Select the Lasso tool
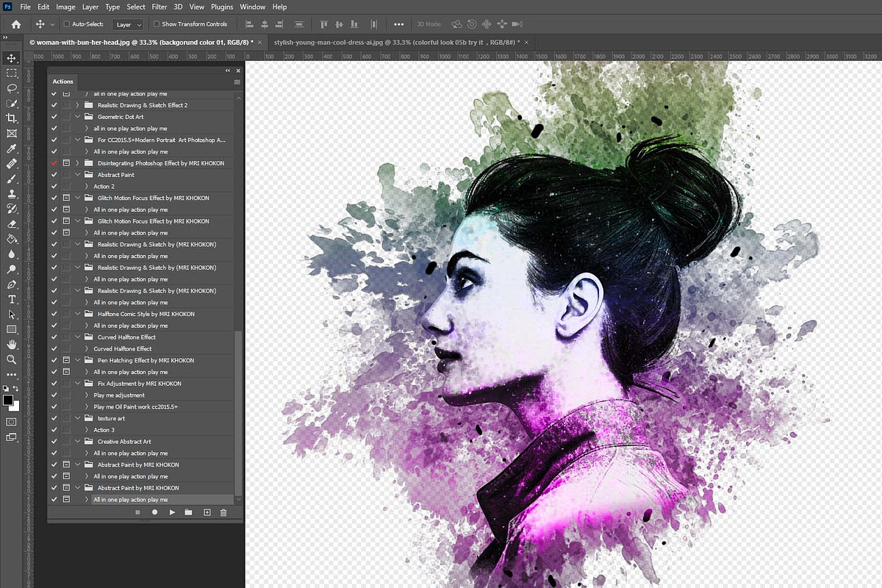This screenshot has width=882, height=588. [x=12, y=88]
